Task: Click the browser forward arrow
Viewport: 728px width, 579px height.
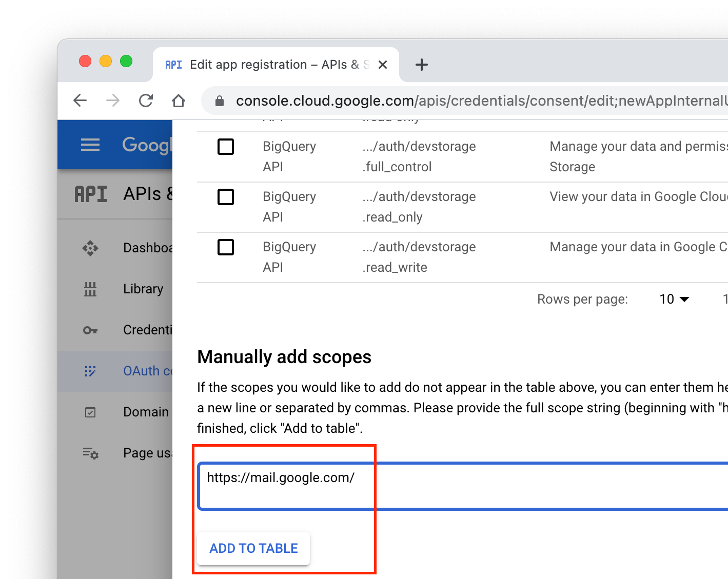Action: click(x=113, y=101)
